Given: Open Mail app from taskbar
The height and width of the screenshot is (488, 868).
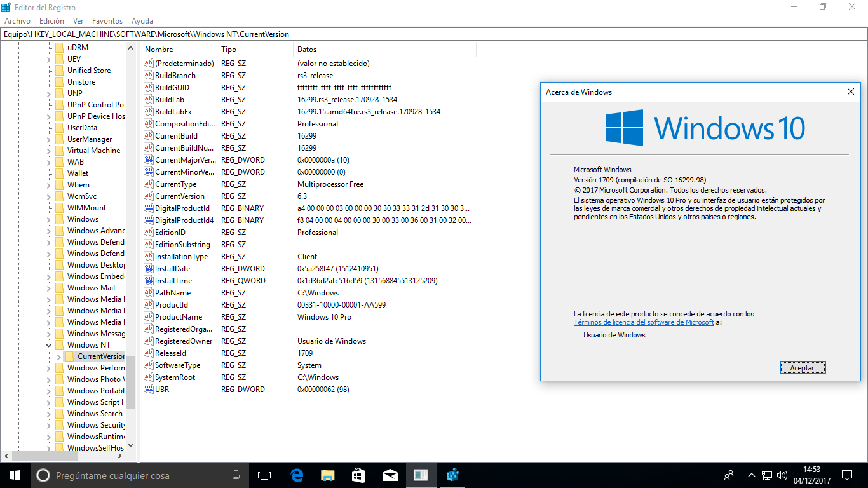Looking at the screenshot, I should tap(390, 475).
